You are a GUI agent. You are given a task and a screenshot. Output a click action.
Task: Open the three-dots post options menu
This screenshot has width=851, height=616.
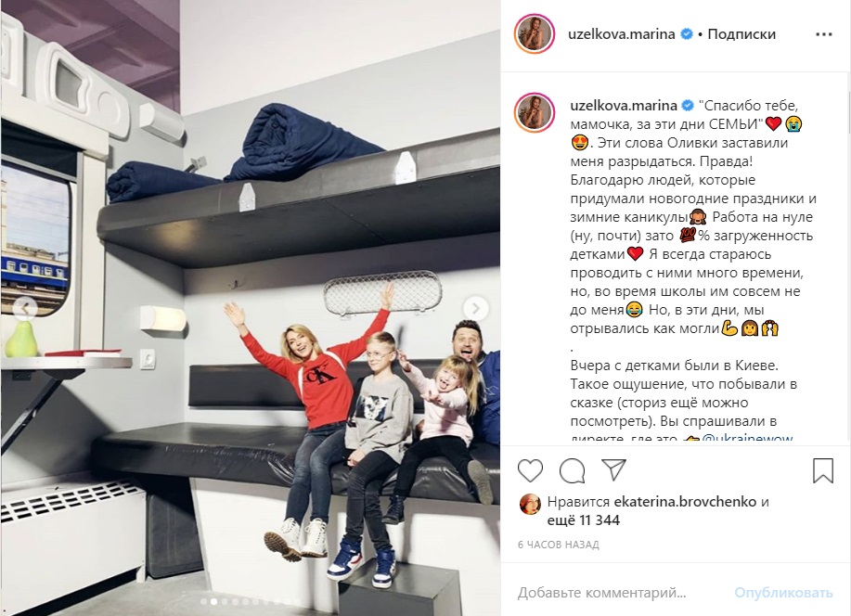[x=824, y=34]
